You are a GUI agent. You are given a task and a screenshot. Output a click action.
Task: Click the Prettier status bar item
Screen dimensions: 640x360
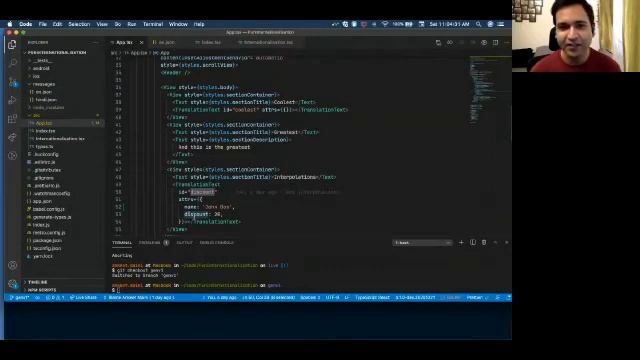tap(477, 298)
